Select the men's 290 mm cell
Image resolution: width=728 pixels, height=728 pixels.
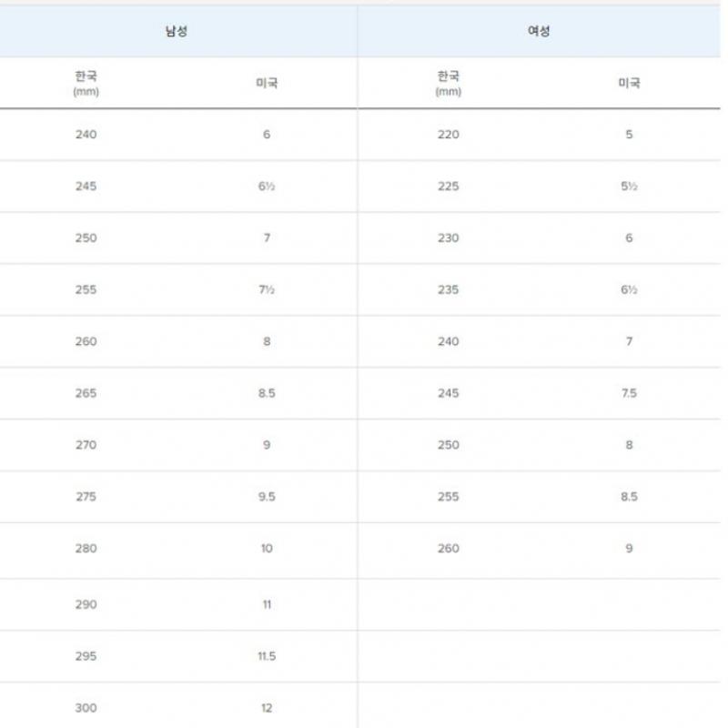coord(86,604)
